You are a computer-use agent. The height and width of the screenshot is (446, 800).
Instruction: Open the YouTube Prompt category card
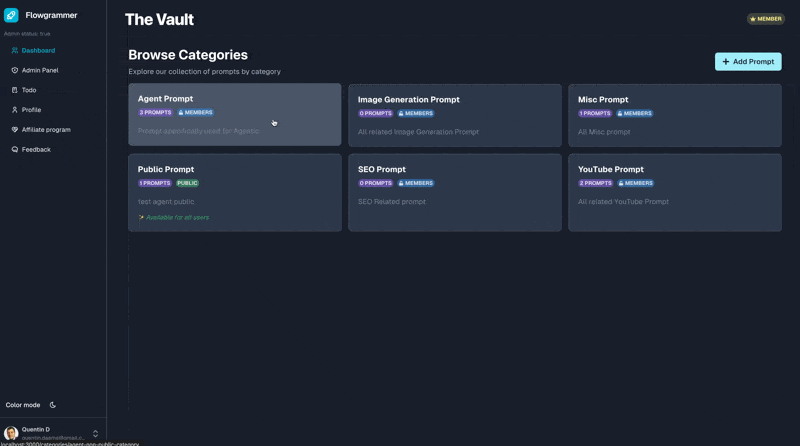pos(675,193)
